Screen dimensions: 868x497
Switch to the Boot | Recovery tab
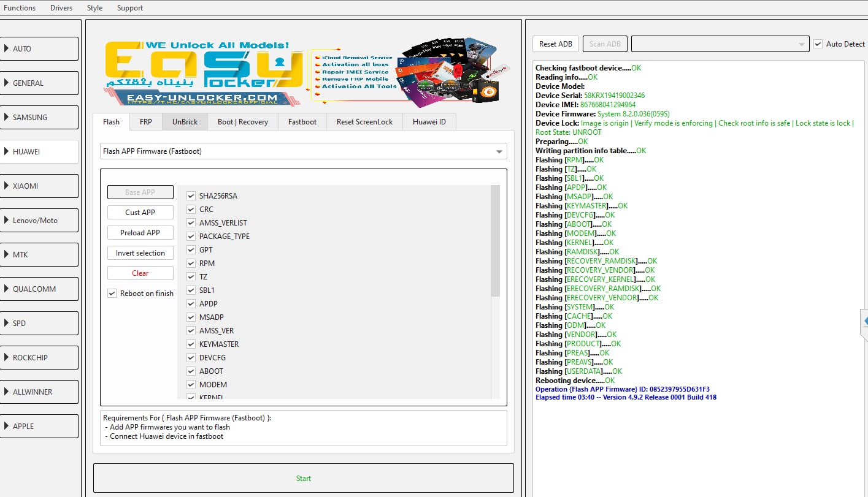[x=243, y=122]
